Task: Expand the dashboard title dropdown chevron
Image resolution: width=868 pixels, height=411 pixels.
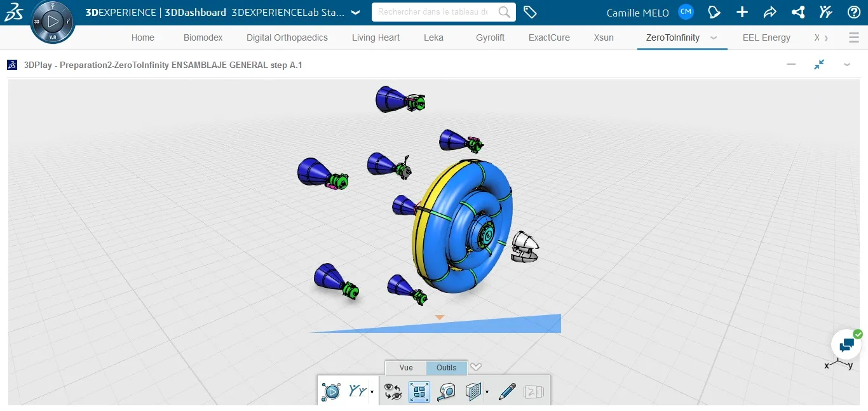Action: (x=355, y=11)
